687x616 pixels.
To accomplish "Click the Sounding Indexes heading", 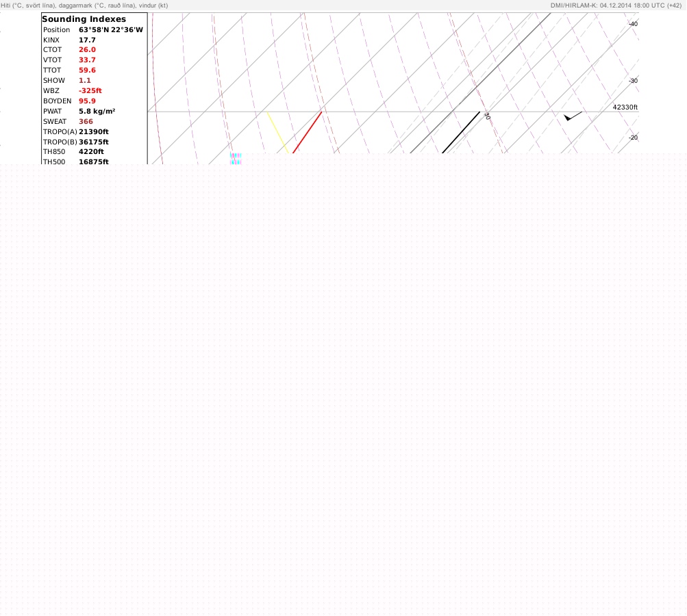I will pos(84,19).
